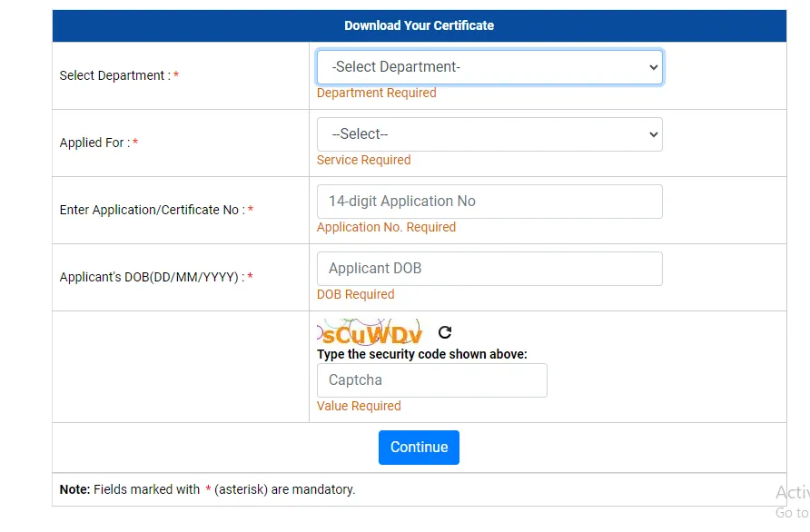Click the mandatory fields Note text
Viewport: 810px width, 532px height.
point(207,490)
